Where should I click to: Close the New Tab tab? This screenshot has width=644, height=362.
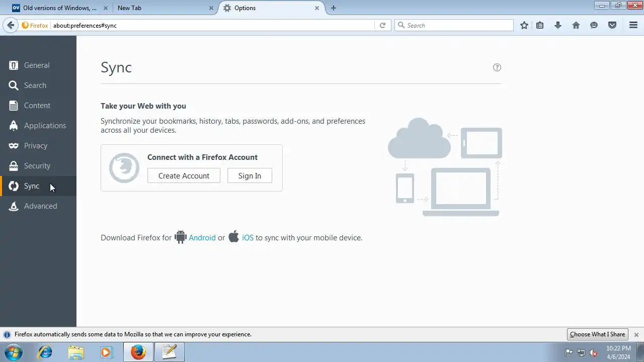(x=211, y=8)
